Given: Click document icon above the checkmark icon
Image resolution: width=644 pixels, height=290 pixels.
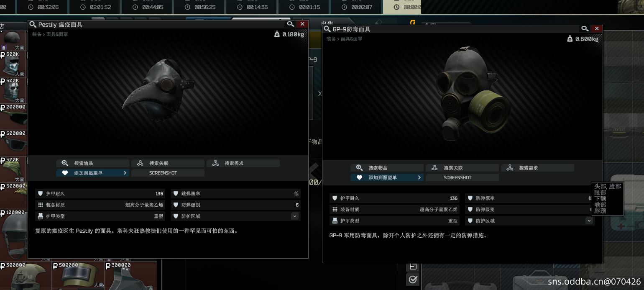Looking at the screenshot, I should pos(413,266).
